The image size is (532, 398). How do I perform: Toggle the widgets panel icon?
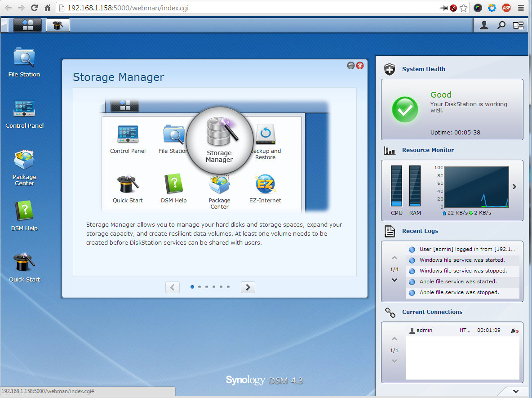518,25
